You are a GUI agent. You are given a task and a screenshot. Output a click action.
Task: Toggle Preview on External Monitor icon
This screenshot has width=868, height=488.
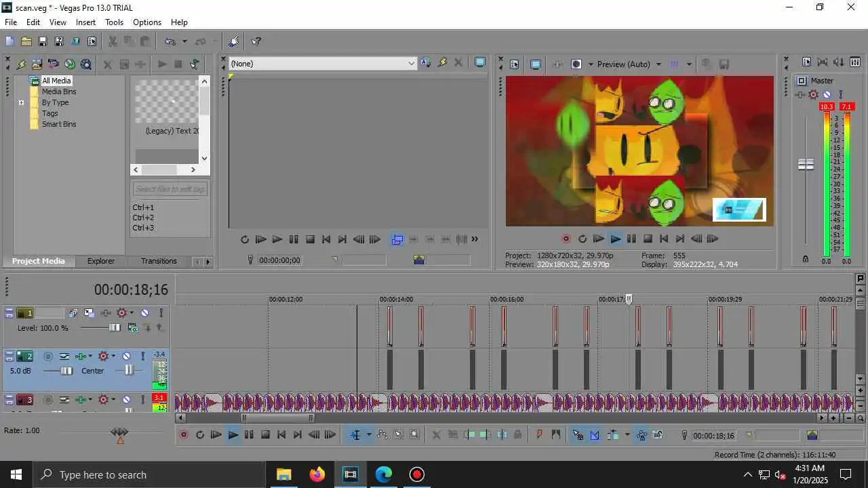[536, 64]
